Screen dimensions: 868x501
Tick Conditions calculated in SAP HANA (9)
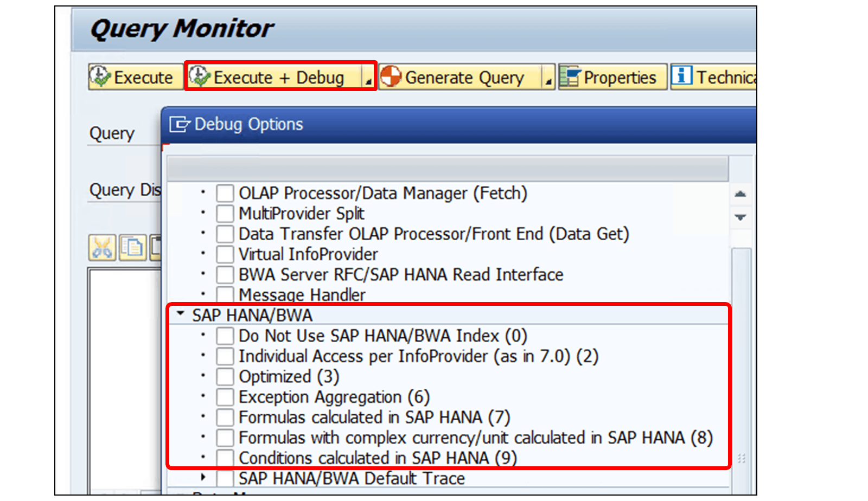tap(225, 458)
